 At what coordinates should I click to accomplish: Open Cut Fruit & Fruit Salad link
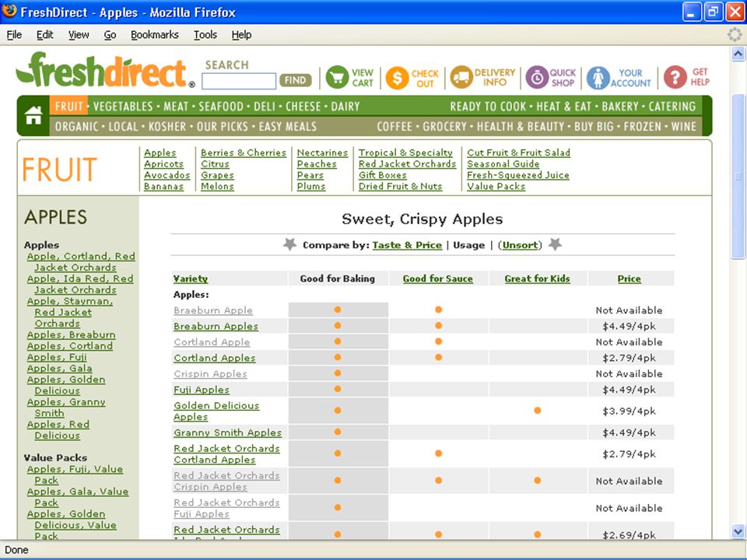pos(518,153)
